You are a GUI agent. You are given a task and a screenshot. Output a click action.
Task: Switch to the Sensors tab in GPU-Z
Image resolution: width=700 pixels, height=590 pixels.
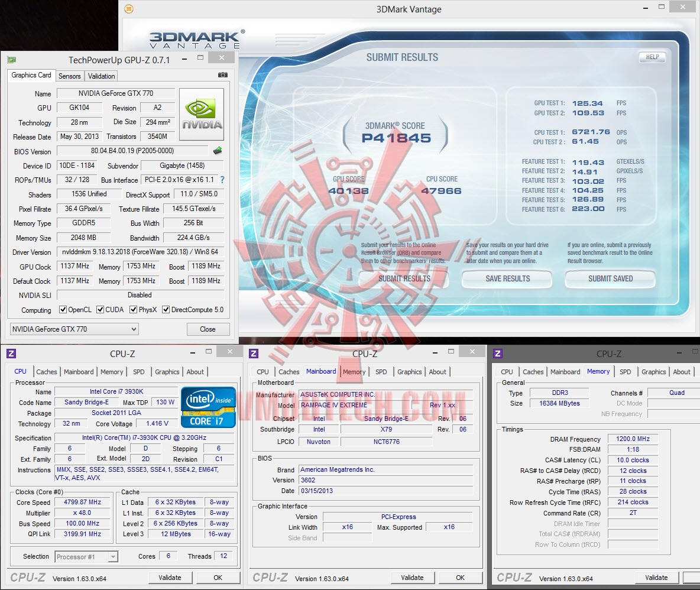[70, 76]
